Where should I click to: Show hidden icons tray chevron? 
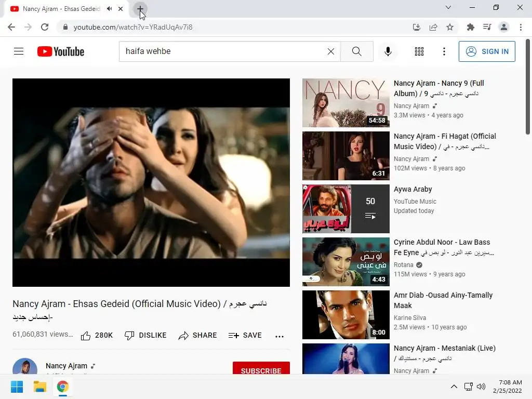pyautogui.click(x=454, y=387)
